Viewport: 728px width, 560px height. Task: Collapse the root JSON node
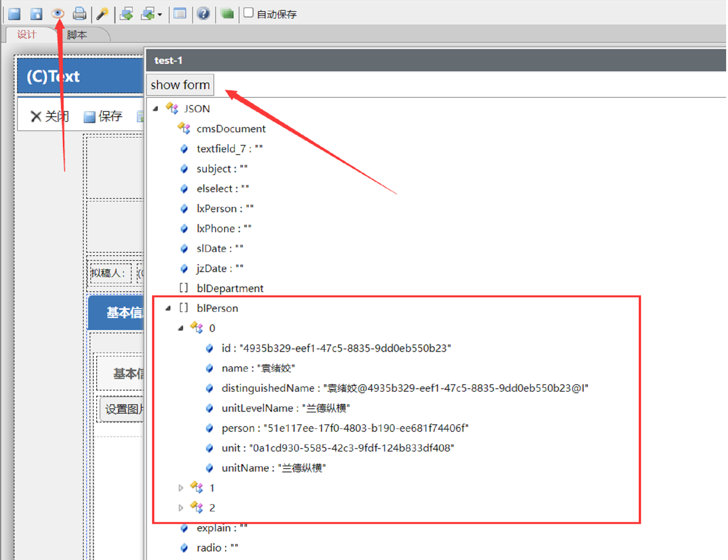(156, 109)
